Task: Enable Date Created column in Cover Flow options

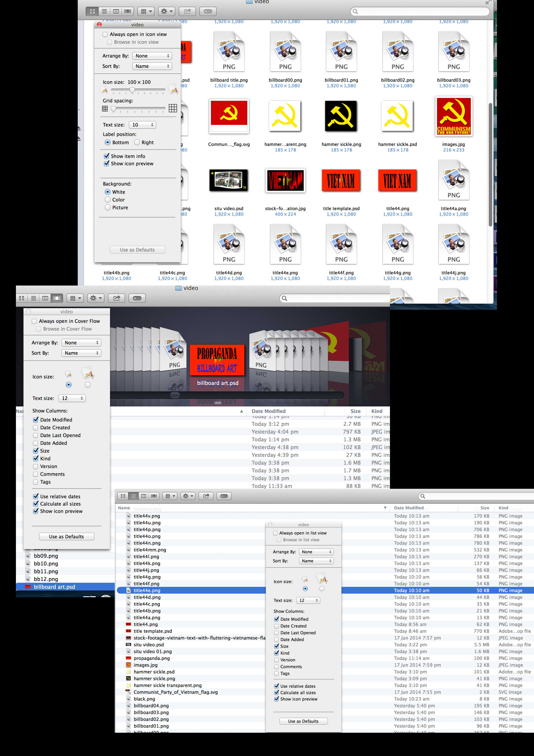Action: [36, 428]
